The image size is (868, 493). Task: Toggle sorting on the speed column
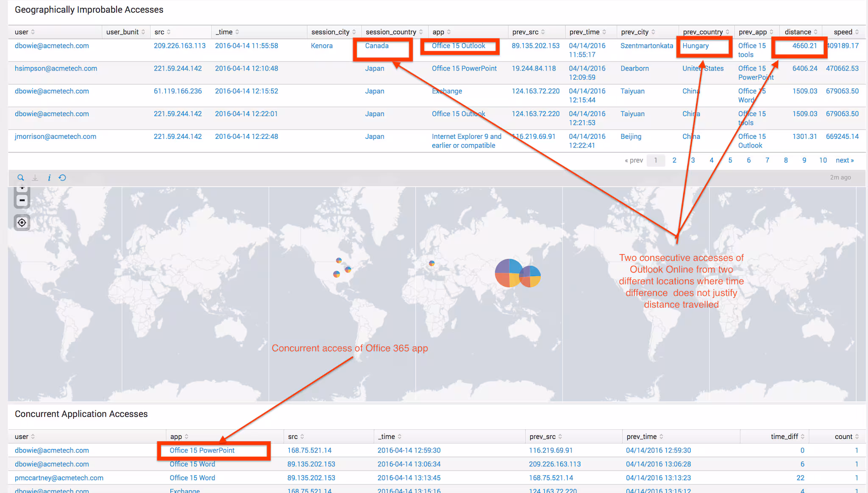pos(856,31)
